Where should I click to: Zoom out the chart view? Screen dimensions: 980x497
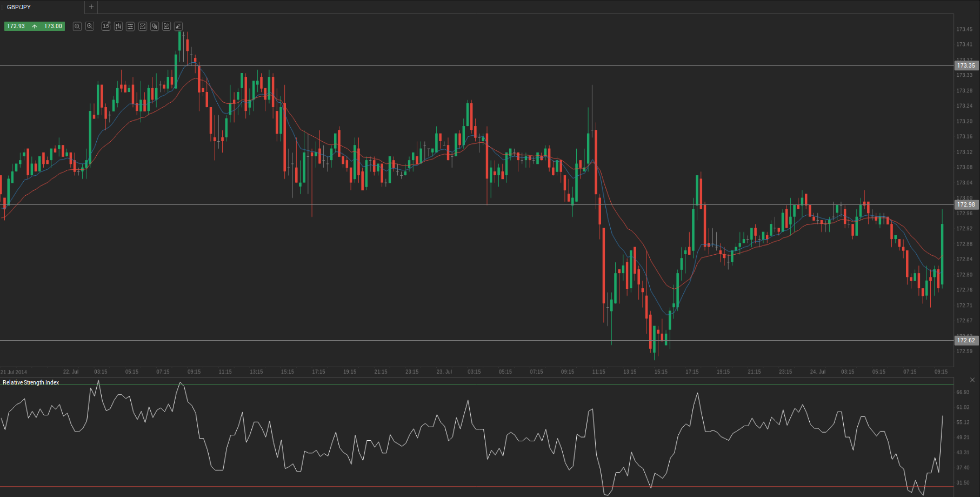point(77,26)
